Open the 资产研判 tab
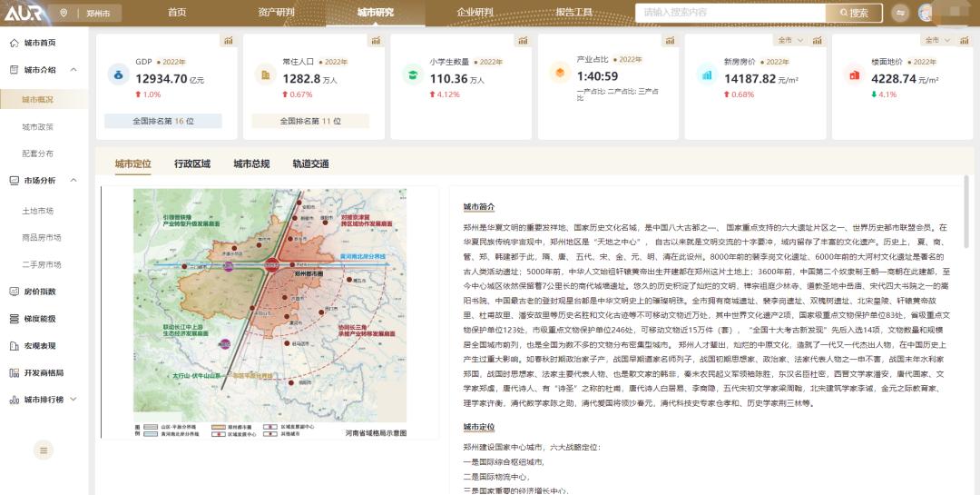This screenshot has width=980, height=495. point(276,13)
